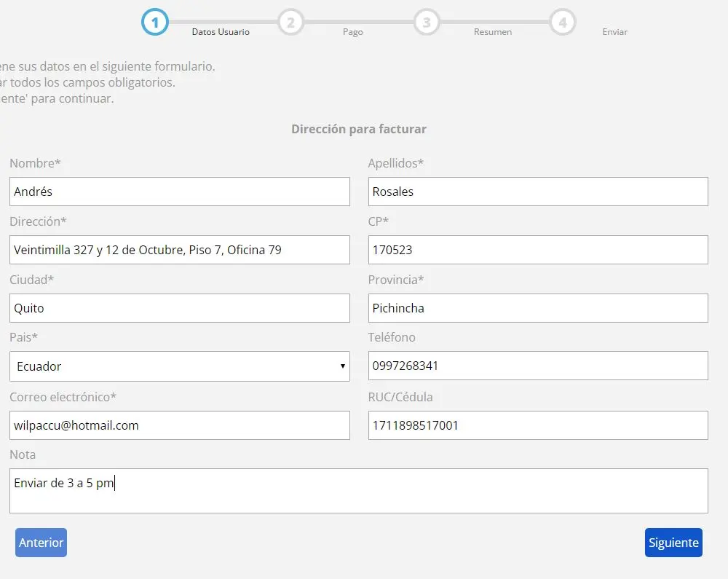The image size is (728, 579).
Task: Focus the Nombre field containing Andrés
Action: coord(179,192)
